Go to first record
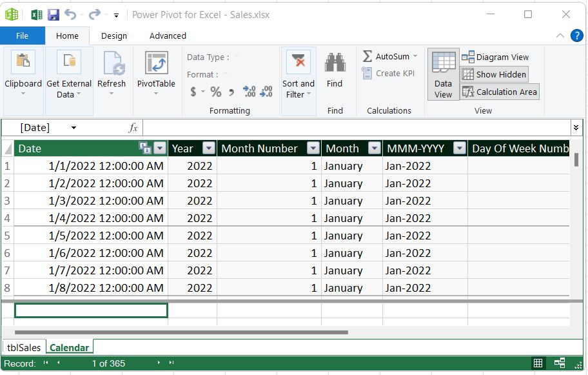The height and width of the screenshot is (375, 588). pos(46,363)
